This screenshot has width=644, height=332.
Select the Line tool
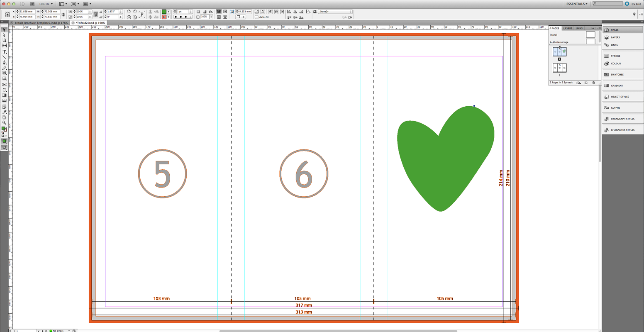click(5, 57)
